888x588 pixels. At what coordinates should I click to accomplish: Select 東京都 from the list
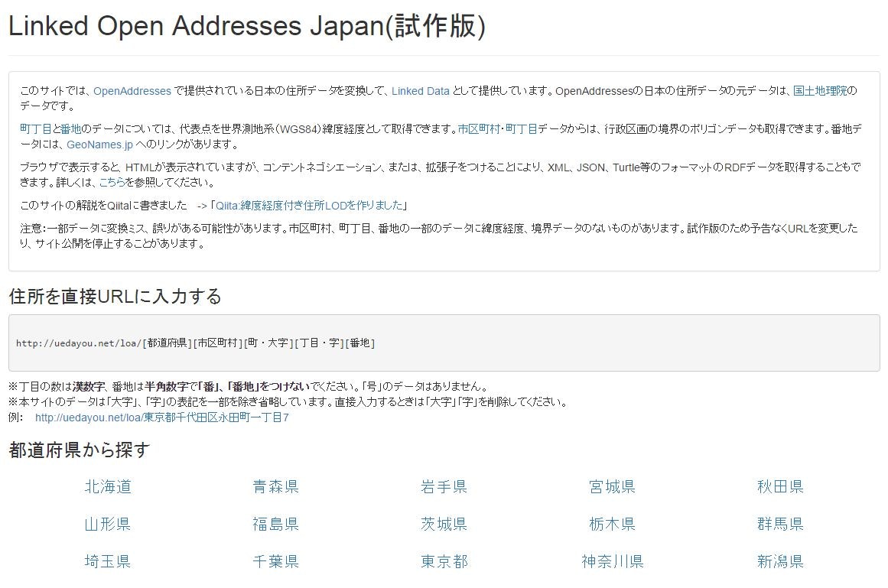[444, 561]
